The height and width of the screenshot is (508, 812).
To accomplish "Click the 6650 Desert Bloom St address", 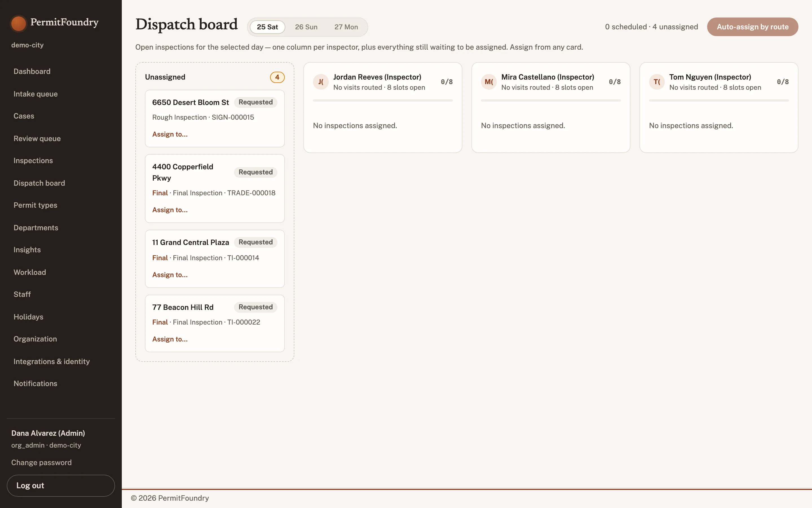I will click(191, 102).
